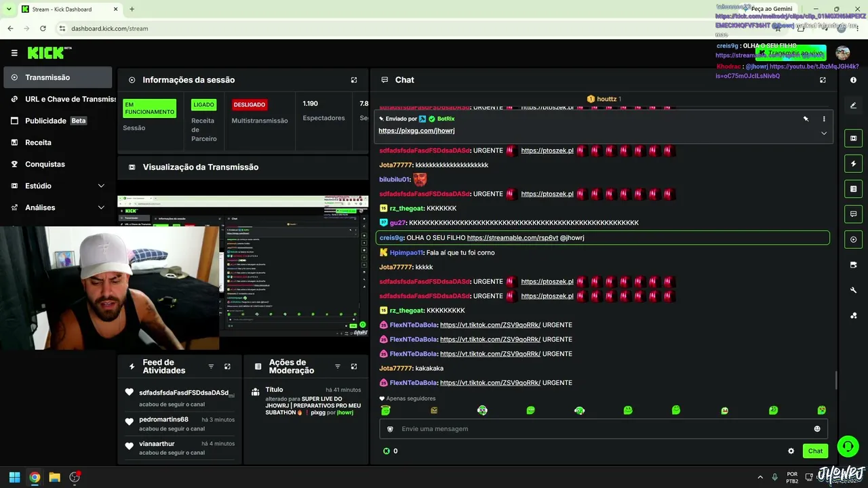Click vianaarthur in the activity feed

tap(157, 444)
